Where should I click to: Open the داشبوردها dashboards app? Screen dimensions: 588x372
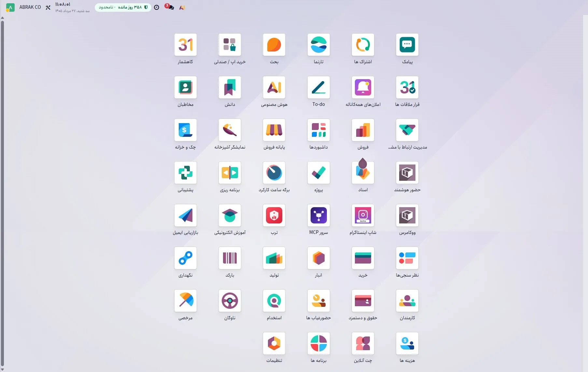[319, 130]
